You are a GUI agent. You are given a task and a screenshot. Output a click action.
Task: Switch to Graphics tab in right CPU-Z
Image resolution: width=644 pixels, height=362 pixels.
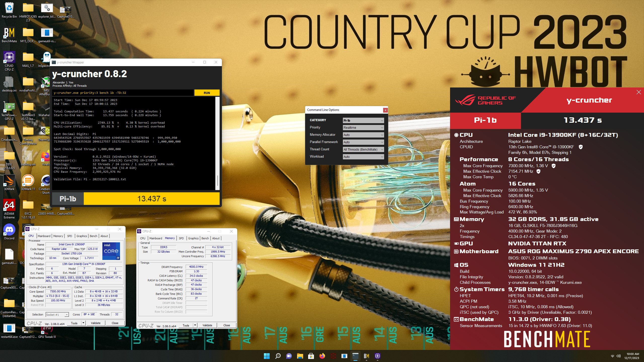click(x=193, y=238)
